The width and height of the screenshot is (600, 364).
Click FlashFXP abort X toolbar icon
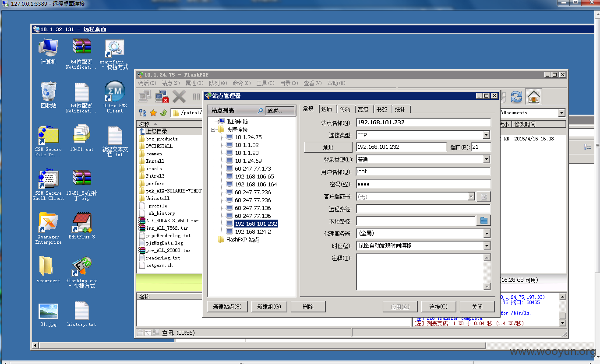[x=179, y=97]
